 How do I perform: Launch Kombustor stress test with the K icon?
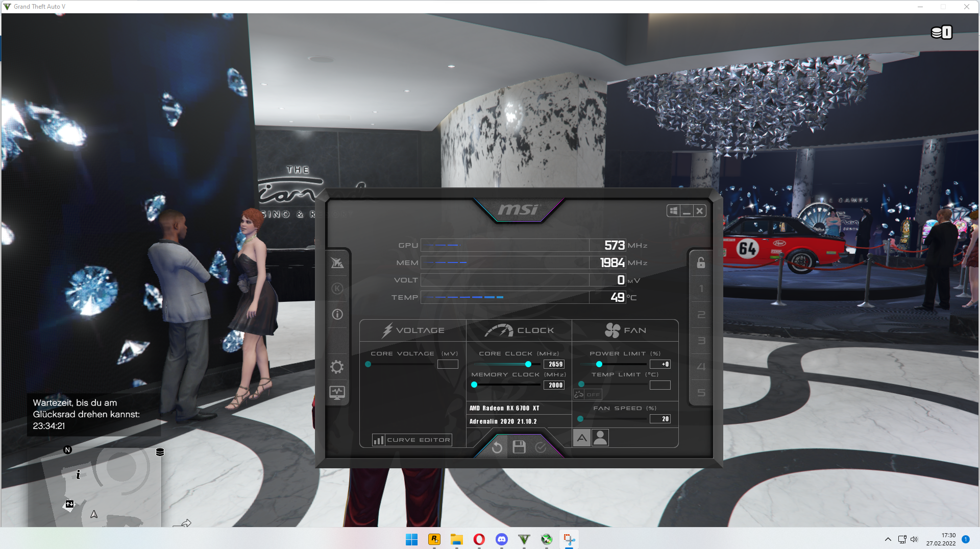pos(337,289)
